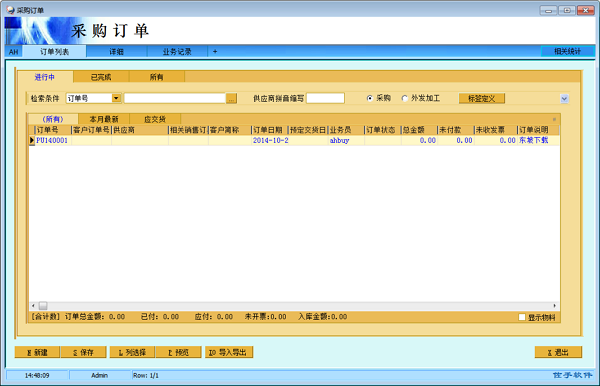The height and width of the screenshot is (386, 600).
Task: Open the ellipsis search lookup button
Action: [x=231, y=99]
